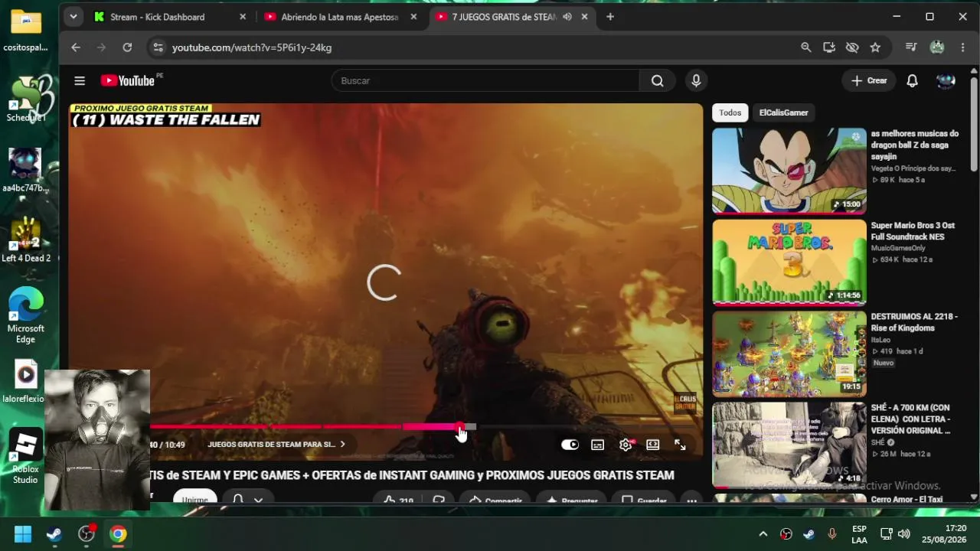Select the ElCalisGamer filter chip

(x=783, y=112)
